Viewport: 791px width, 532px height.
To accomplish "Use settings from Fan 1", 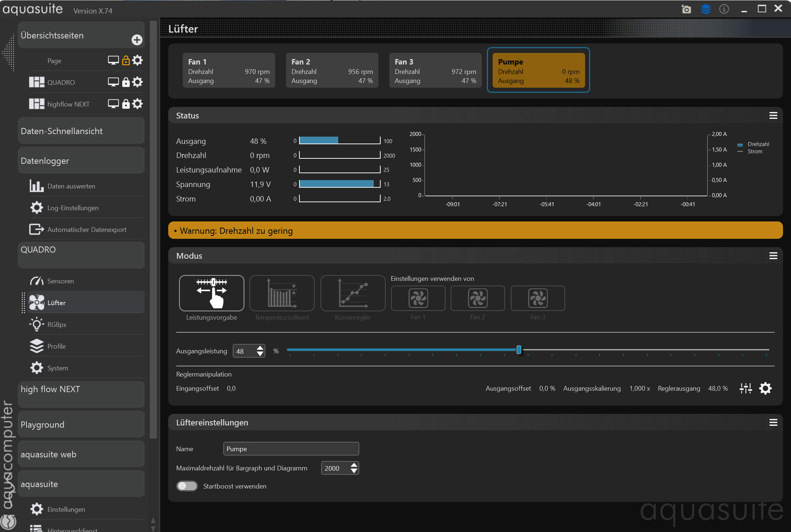I will pyautogui.click(x=418, y=298).
